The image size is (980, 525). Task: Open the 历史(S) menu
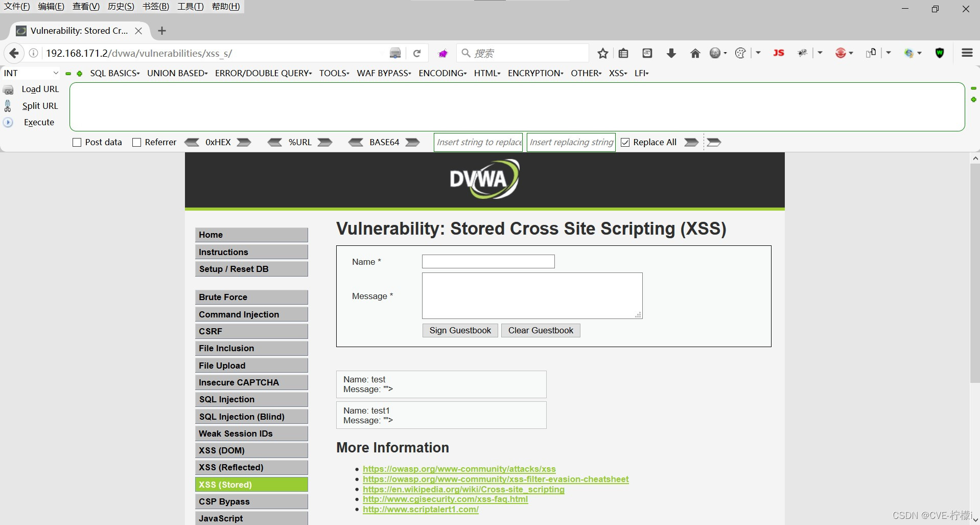121,6
